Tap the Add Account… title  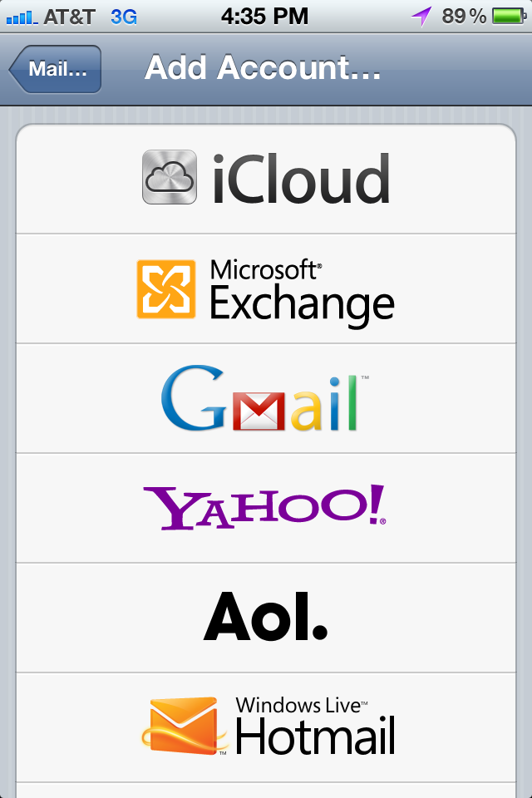263,67
